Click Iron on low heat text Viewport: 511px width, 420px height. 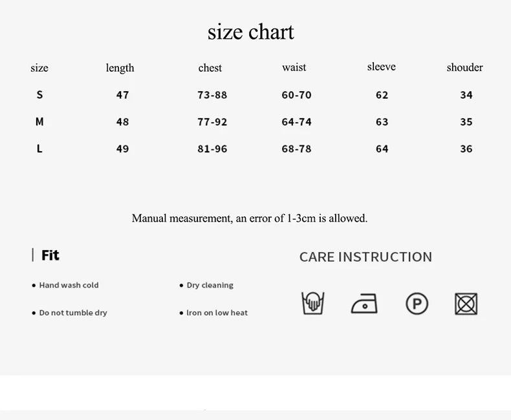pos(217,313)
